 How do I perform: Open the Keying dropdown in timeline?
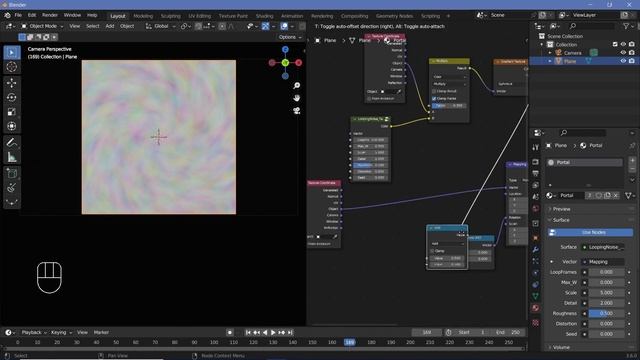point(61,332)
